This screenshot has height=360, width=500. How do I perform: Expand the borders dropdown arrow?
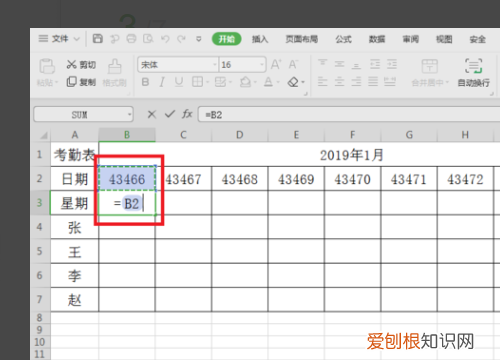(207, 82)
